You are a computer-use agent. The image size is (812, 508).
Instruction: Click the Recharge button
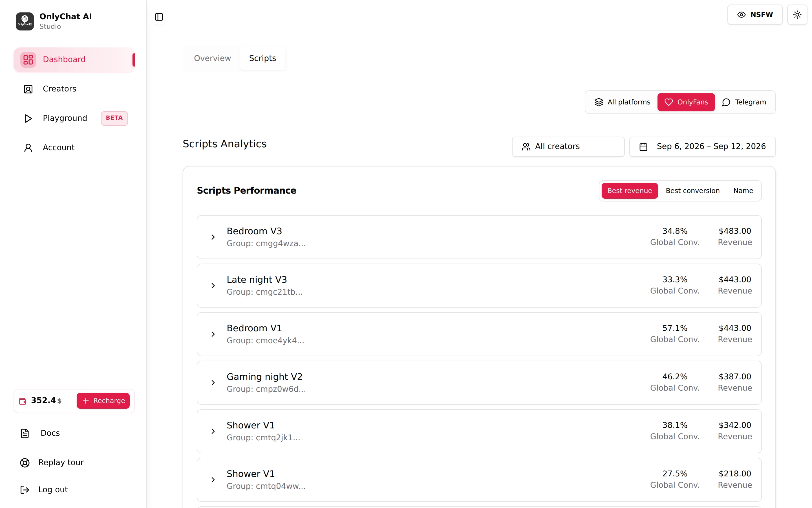click(103, 401)
